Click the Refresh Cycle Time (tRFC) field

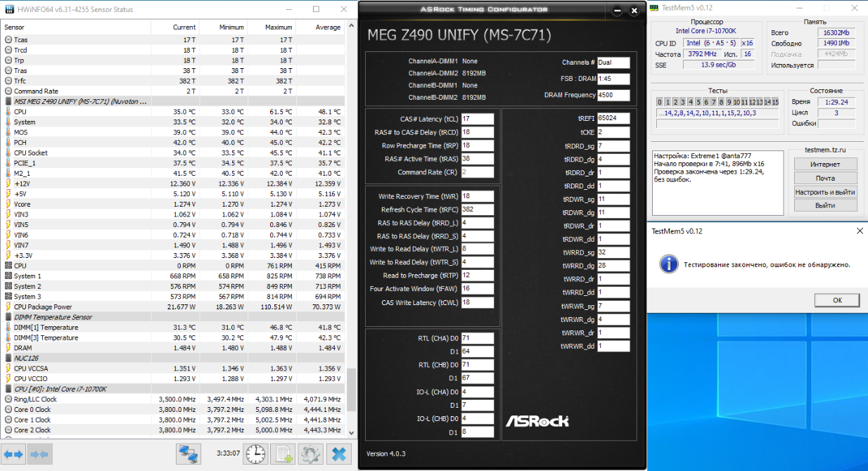point(478,209)
